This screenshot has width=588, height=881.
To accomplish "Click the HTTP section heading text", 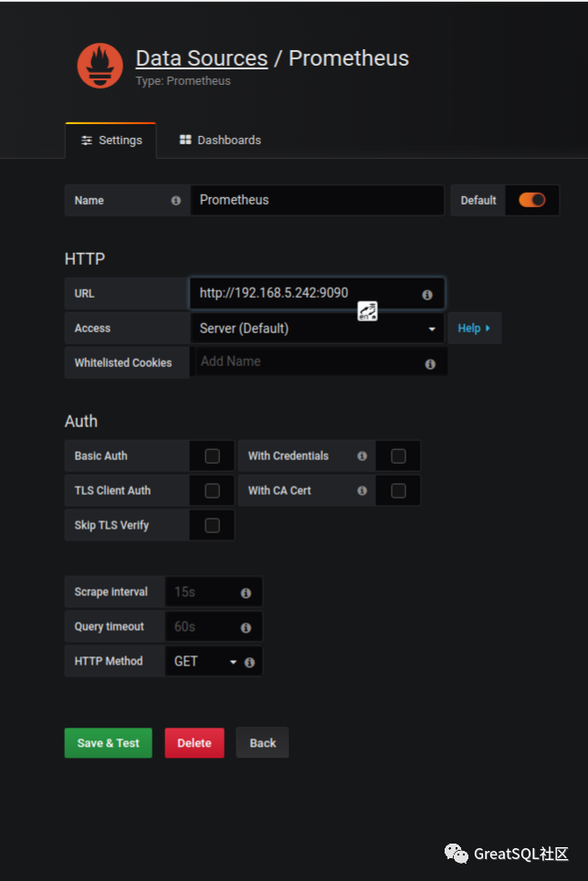I will pos(85,259).
